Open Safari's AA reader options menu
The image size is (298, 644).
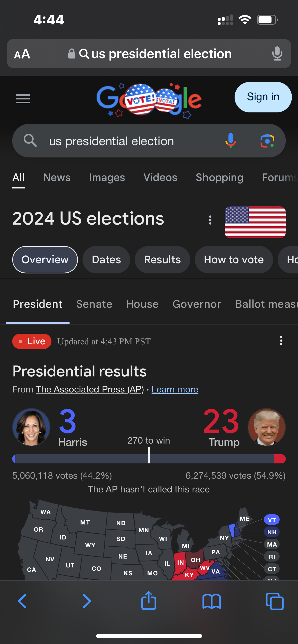22,54
